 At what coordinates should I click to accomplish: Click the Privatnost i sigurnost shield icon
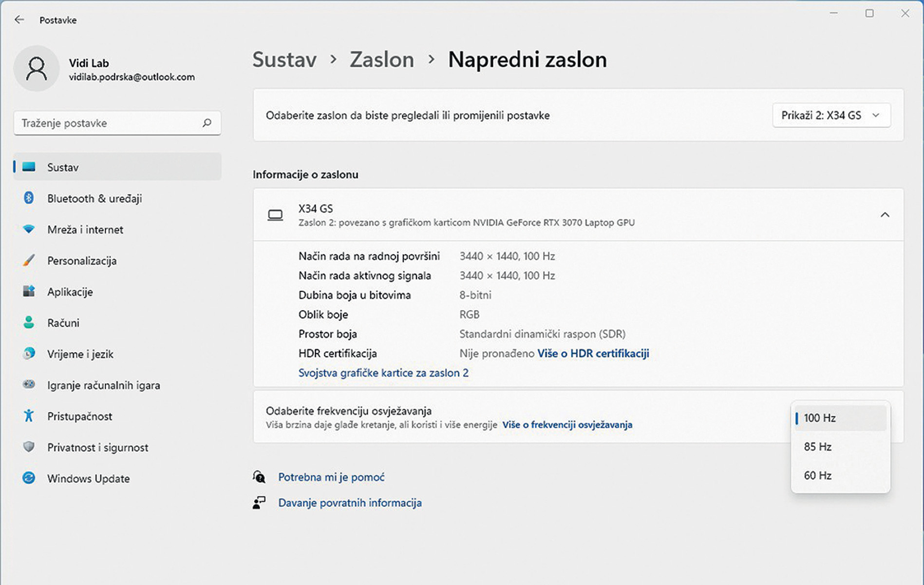pos(29,447)
